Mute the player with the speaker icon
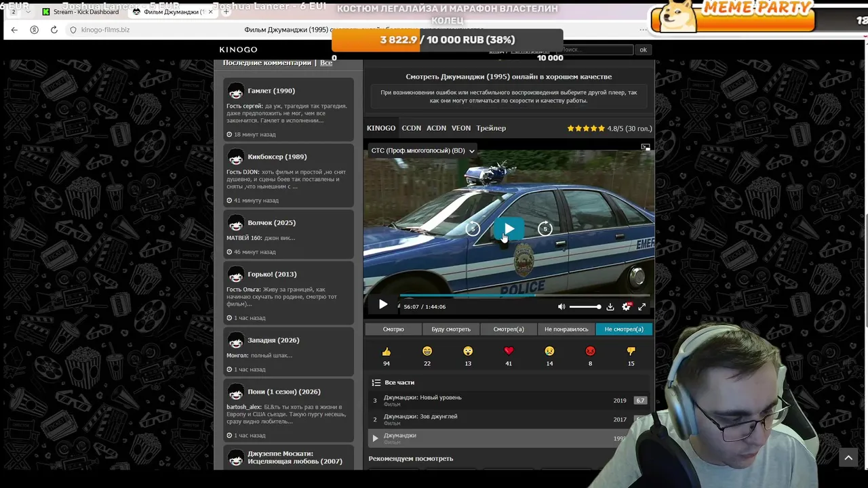This screenshot has height=488, width=868. [561, 306]
